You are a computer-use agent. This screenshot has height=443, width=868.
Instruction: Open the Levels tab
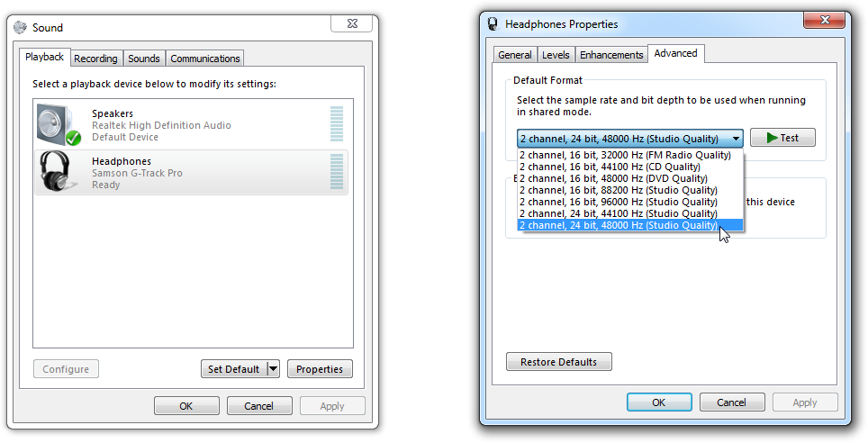556,55
